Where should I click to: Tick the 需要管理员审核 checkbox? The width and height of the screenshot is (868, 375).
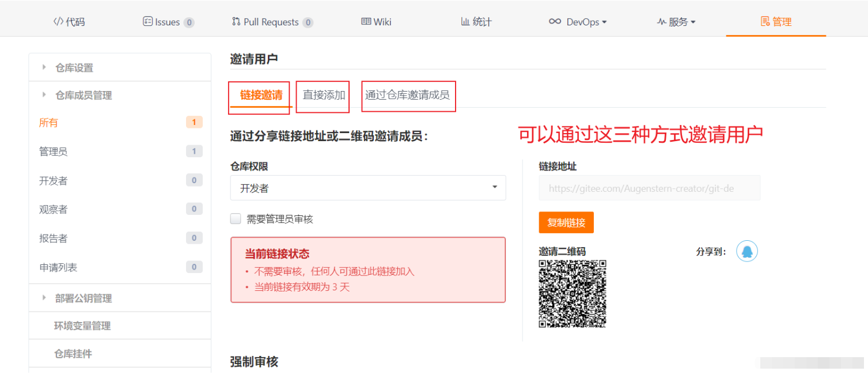236,219
